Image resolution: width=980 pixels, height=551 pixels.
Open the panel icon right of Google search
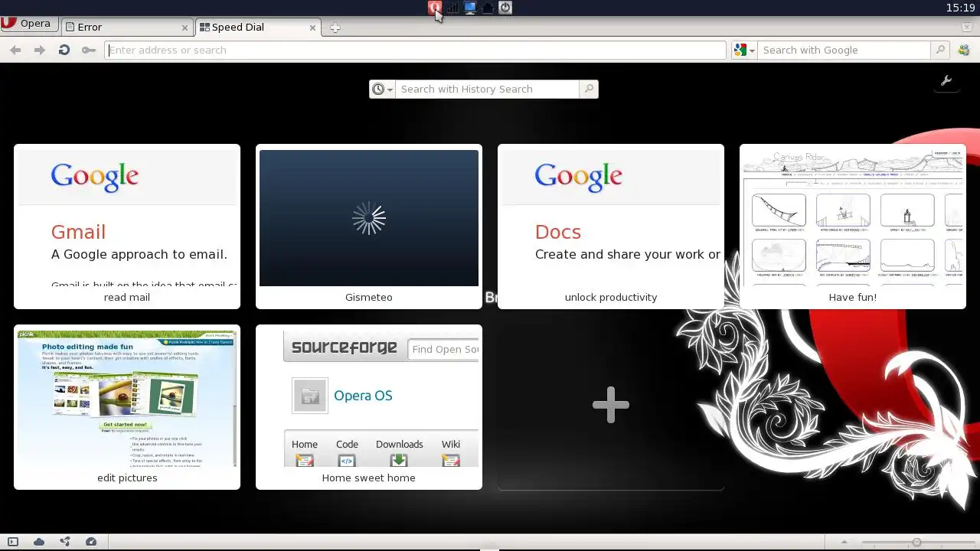tap(964, 50)
